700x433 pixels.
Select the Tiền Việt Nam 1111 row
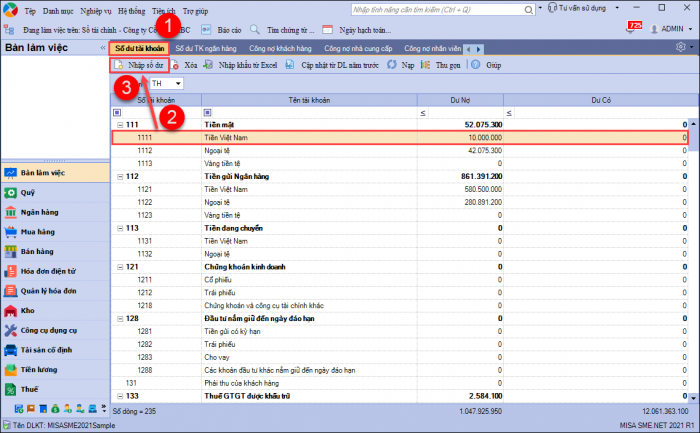400,137
